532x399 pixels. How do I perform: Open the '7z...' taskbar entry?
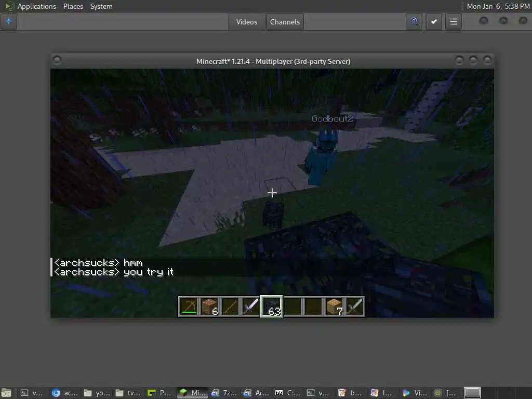tap(224, 393)
